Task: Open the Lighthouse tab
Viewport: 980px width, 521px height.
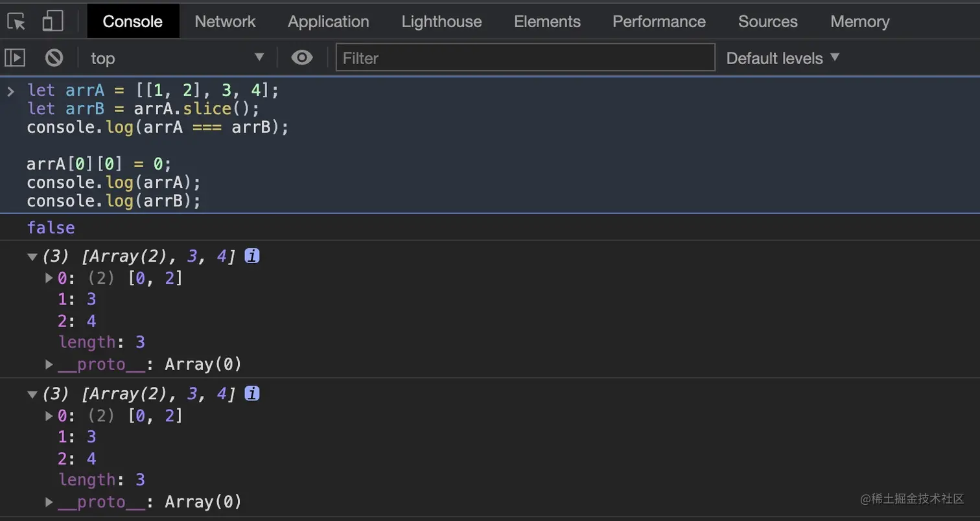Action: click(x=441, y=21)
